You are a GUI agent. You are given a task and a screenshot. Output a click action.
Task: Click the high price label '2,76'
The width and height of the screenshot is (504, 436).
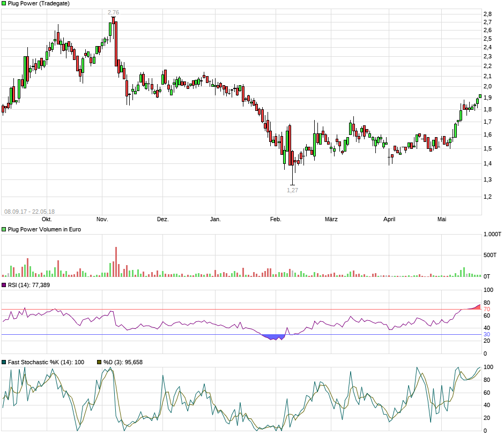(113, 12)
